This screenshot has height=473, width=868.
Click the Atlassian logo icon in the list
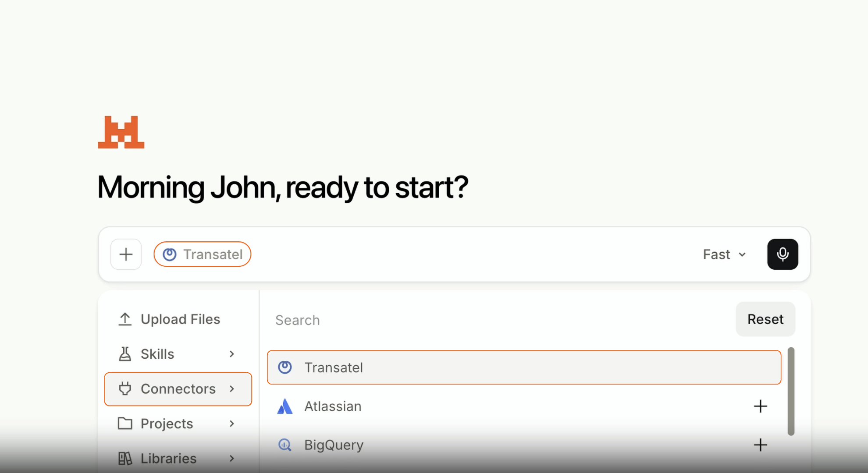click(285, 406)
